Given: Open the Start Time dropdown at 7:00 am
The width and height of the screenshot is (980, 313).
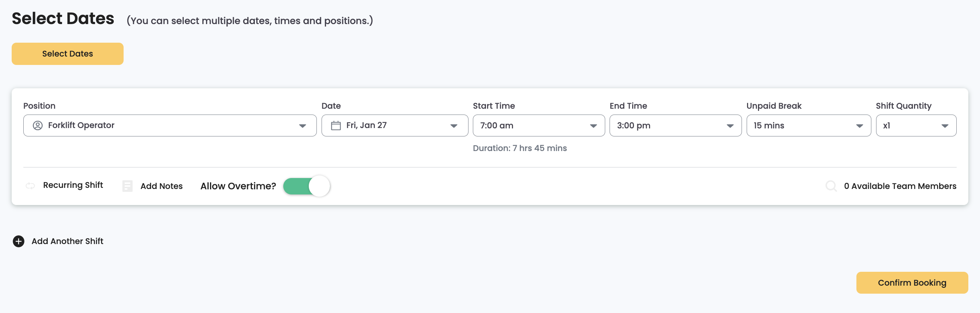Looking at the screenshot, I should [538, 125].
